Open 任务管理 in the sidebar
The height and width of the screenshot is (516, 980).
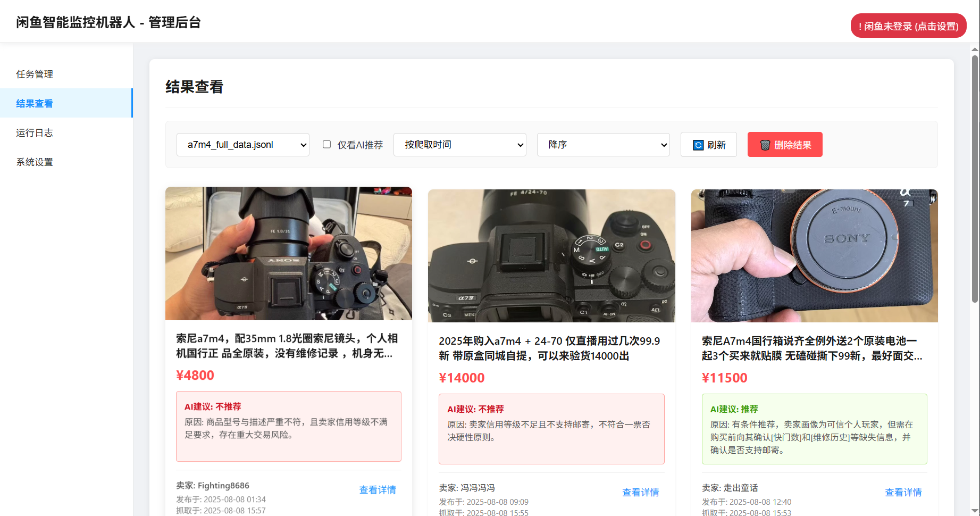pos(66,74)
